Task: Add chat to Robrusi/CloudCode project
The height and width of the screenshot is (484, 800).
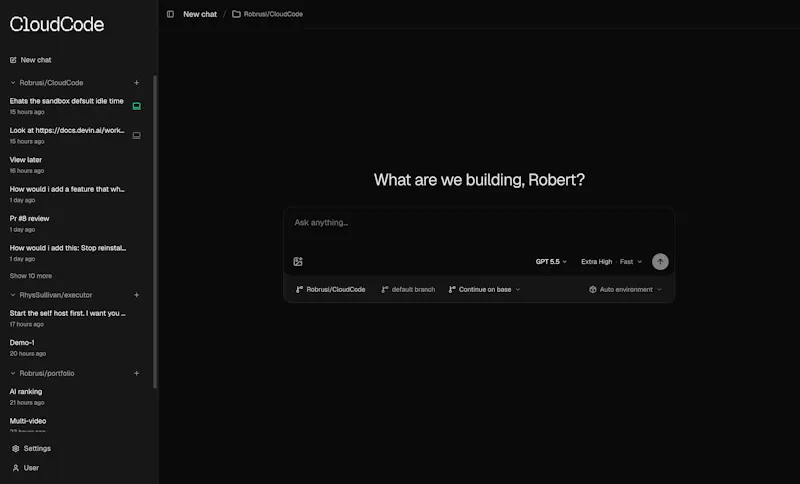Action: [136, 83]
